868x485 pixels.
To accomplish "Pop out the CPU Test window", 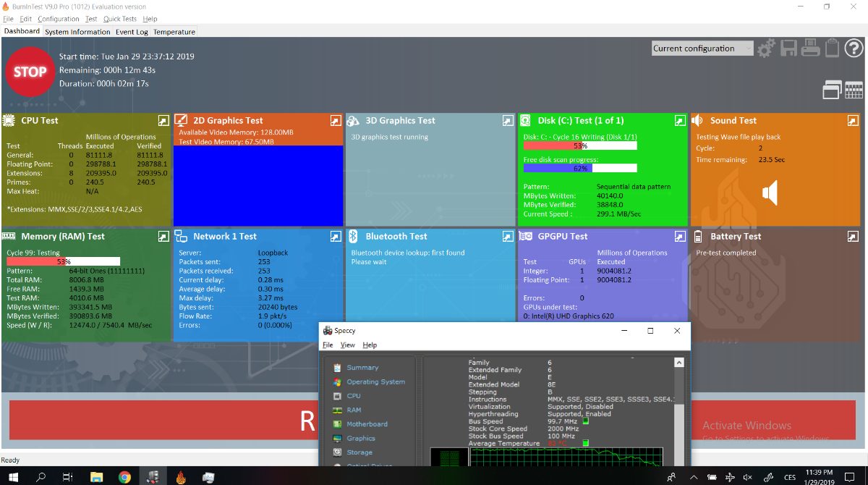I will tap(163, 120).
